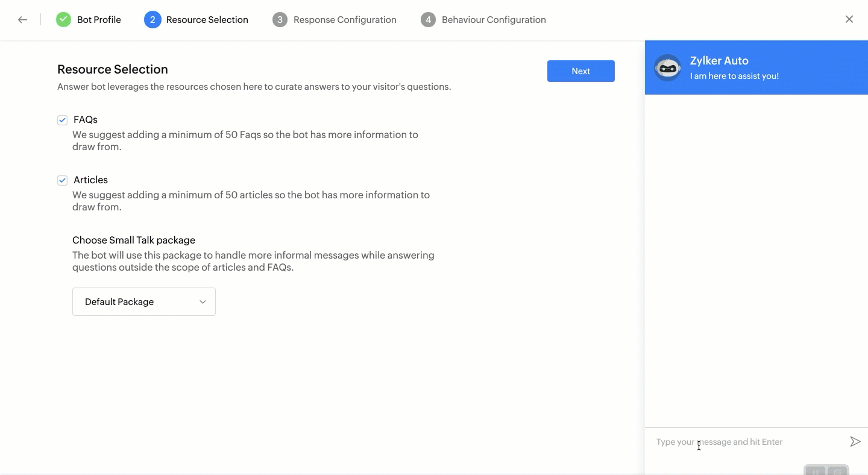868x475 pixels.
Task: Open the Behaviour Configuration step
Action: pos(494,20)
